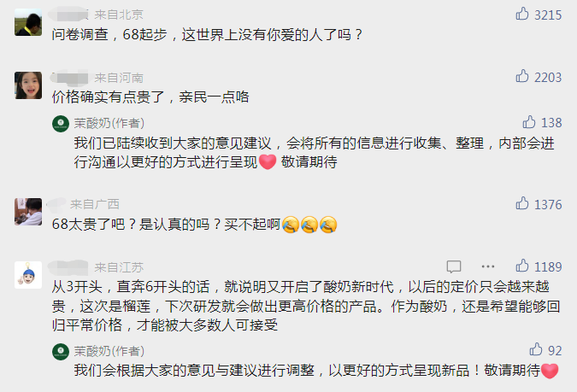Open 茉酸奶(作者) name in last reply

(109, 351)
